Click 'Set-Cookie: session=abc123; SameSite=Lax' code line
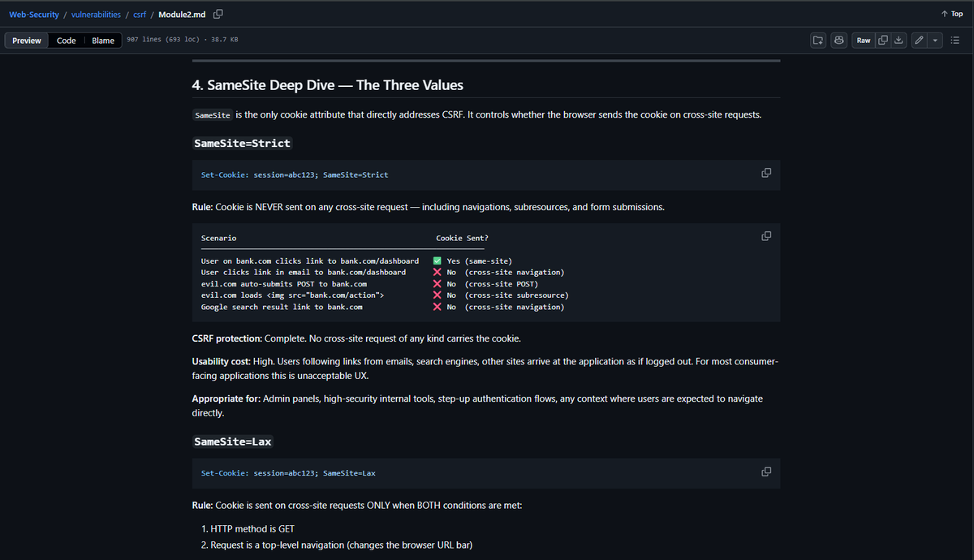The height and width of the screenshot is (560, 974). (288, 472)
